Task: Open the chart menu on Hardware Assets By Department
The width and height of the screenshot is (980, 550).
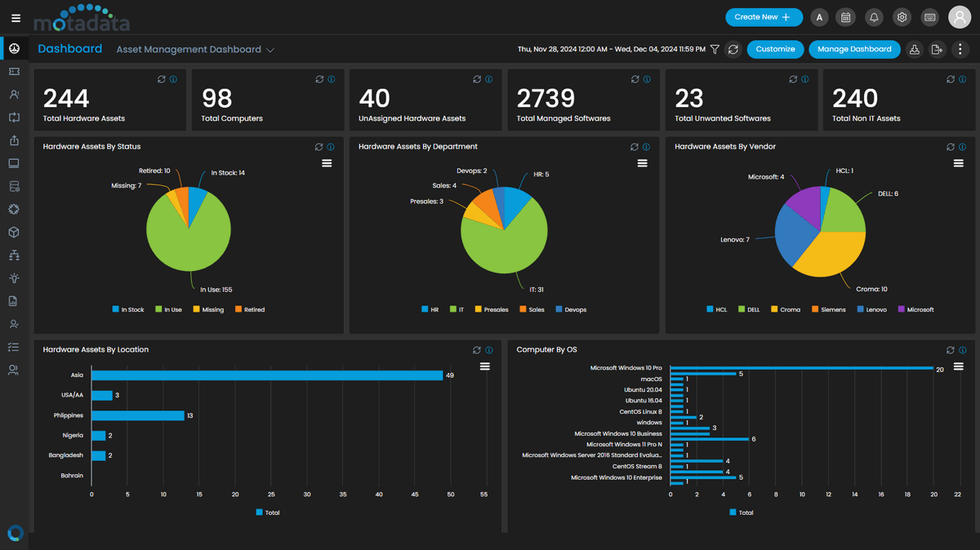Action: coord(643,162)
